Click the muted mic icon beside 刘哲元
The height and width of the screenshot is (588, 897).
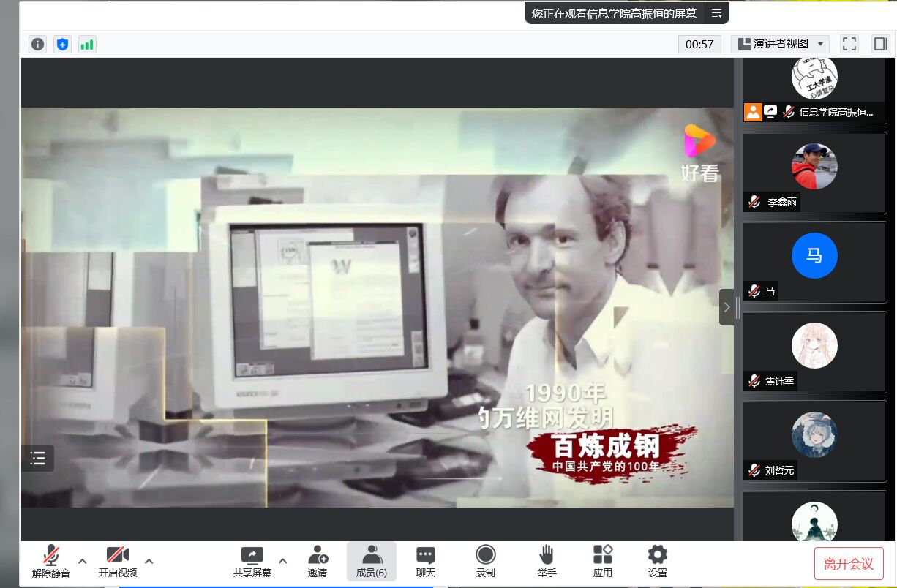coord(754,470)
